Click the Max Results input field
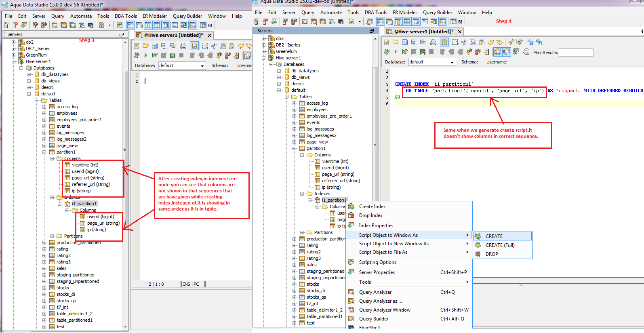644x333 pixels. pos(576,52)
